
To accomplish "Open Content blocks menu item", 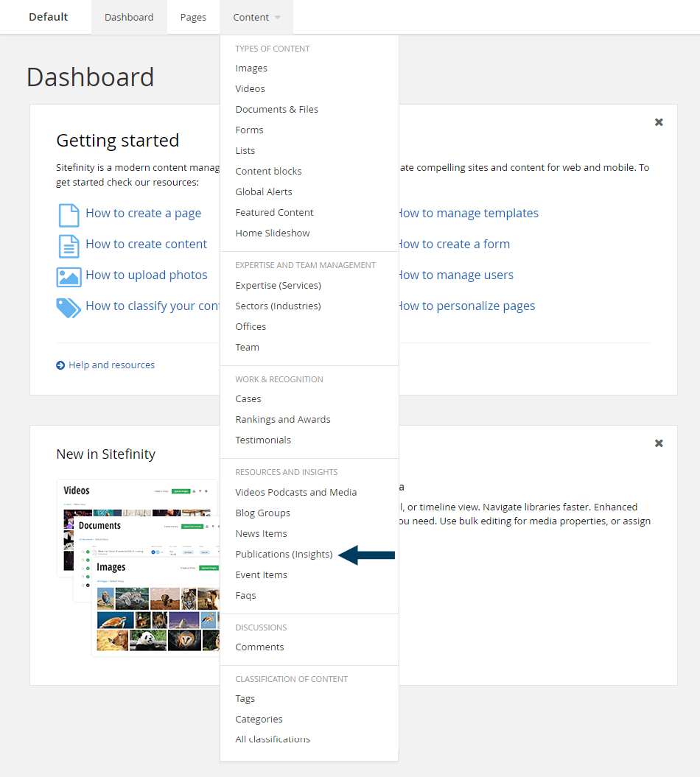I will click(268, 172).
